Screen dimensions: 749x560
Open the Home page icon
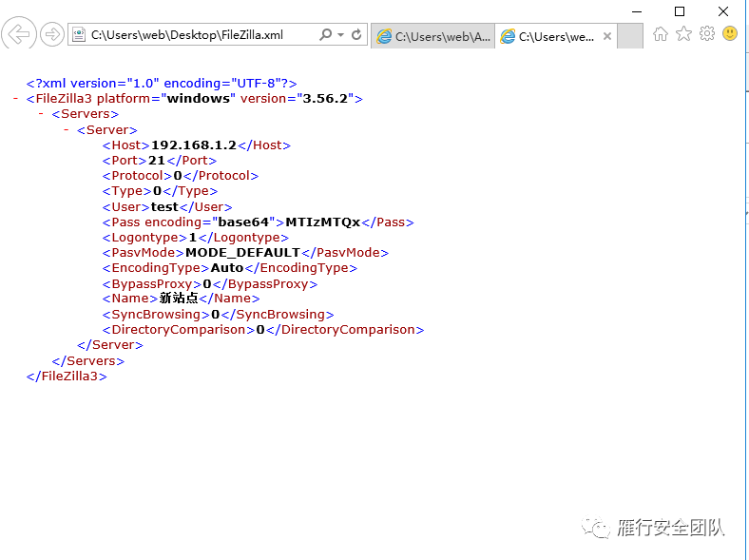pyautogui.click(x=661, y=34)
